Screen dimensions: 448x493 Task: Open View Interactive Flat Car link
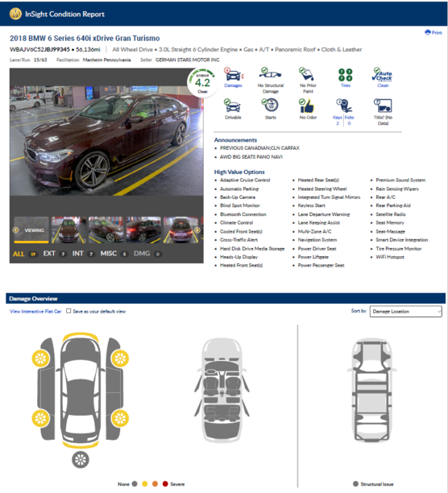[35, 311]
